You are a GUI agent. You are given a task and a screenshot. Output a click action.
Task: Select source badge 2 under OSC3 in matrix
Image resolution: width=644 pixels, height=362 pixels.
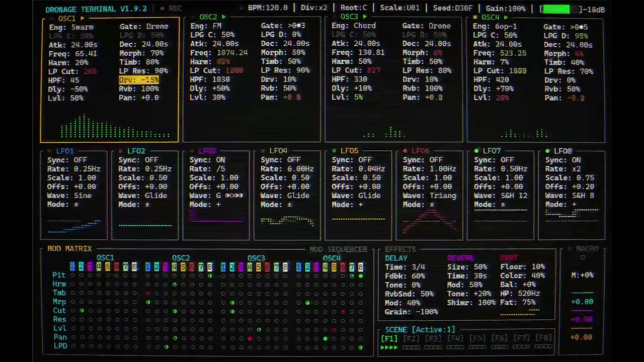coord(232,267)
